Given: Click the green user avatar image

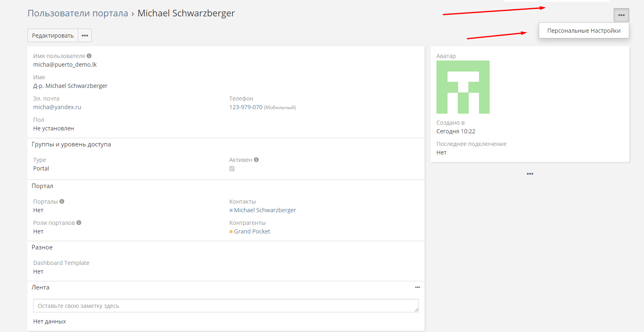Looking at the screenshot, I should [x=463, y=87].
